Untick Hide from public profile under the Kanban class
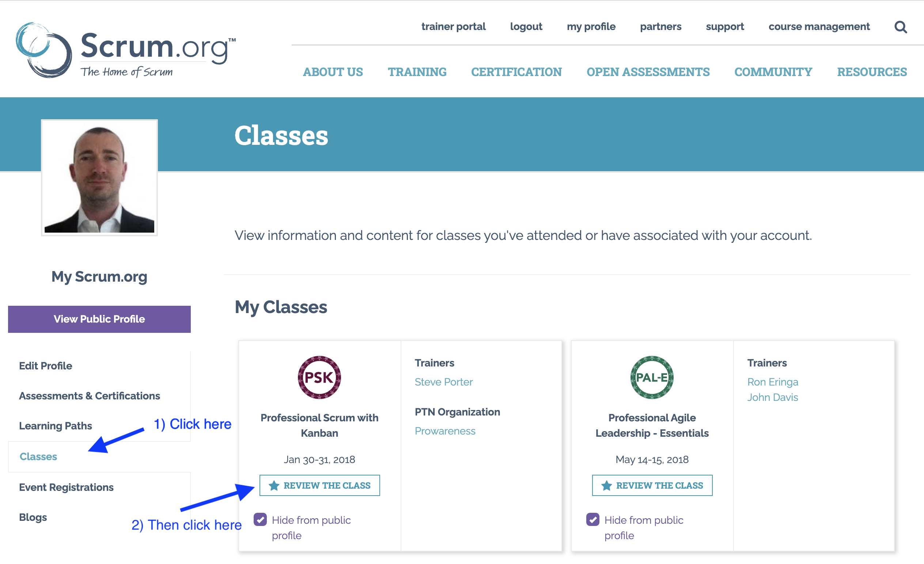The width and height of the screenshot is (924, 564). pos(260,520)
